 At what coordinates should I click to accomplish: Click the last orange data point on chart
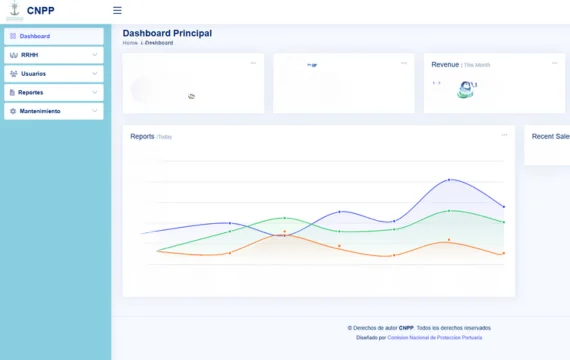click(504, 253)
